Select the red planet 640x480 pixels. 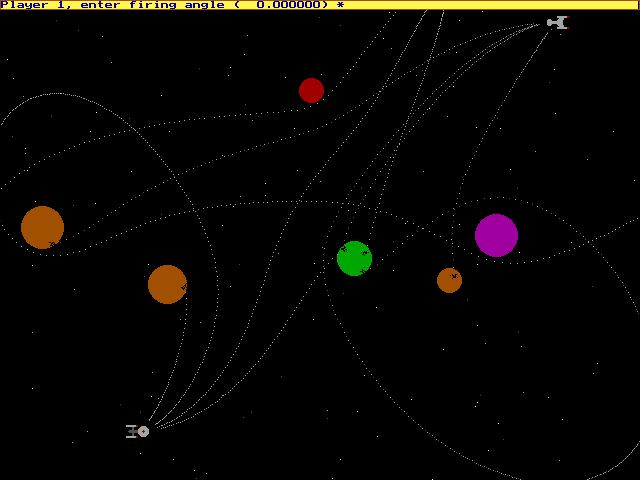(311, 90)
